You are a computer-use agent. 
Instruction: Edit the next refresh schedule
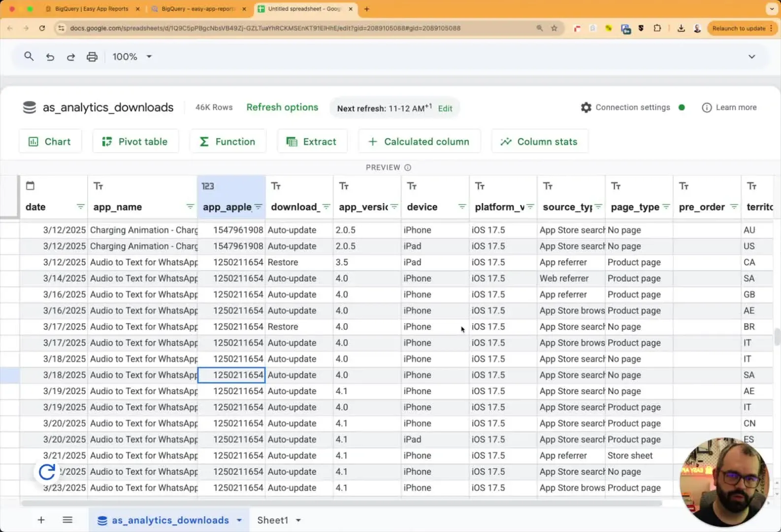(x=445, y=108)
